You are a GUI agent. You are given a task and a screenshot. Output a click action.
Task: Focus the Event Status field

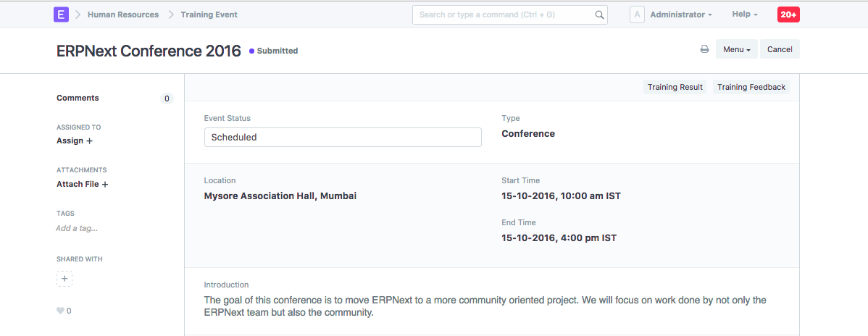point(343,137)
